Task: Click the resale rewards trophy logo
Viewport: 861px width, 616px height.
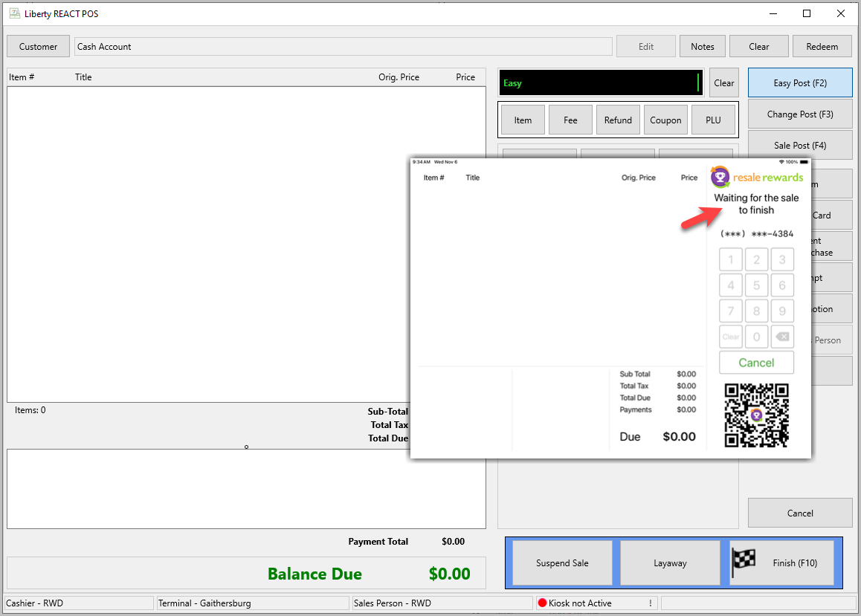Action: [720, 177]
